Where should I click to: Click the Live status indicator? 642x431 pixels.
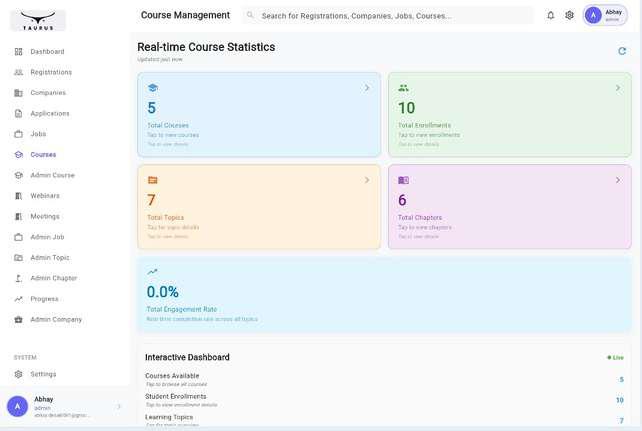coord(615,358)
